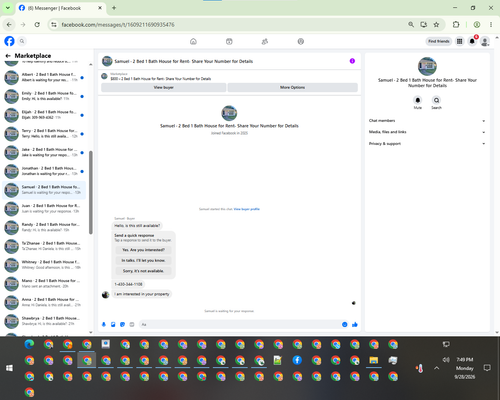Open the Facebook menu grid icon

[460, 41]
